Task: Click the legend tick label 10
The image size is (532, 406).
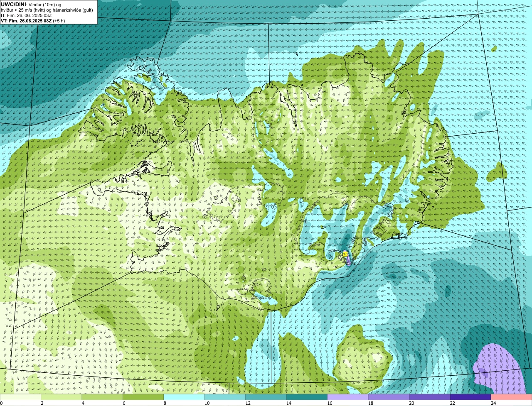Action: [x=207, y=403]
